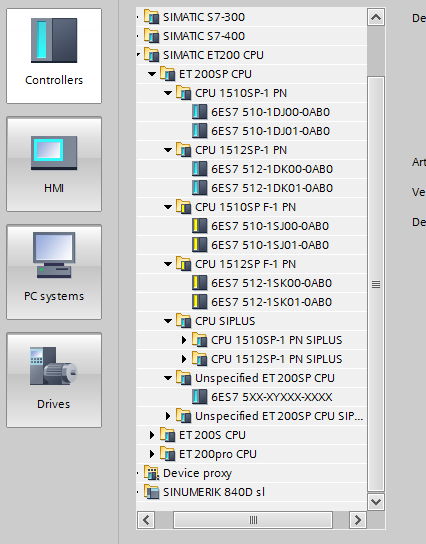Click the horizontal scrollbar right arrow
The image size is (426, 544).
tap(358, 520)
